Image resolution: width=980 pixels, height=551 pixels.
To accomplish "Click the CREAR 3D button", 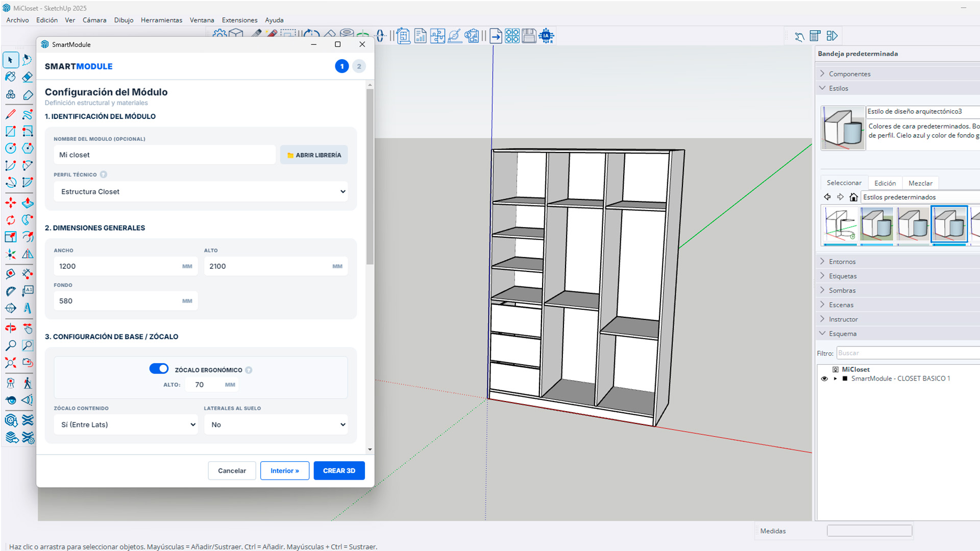I will click(x=339, y=470).
